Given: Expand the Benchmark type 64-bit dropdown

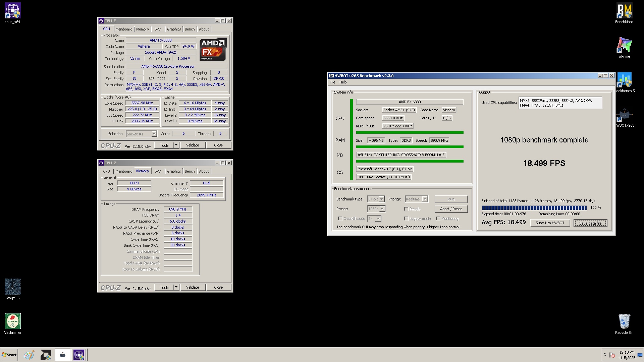Looking at the screenshot, I should (381, 199).
